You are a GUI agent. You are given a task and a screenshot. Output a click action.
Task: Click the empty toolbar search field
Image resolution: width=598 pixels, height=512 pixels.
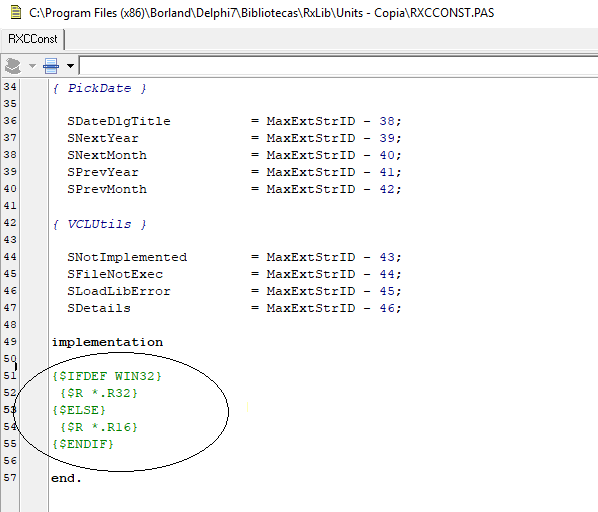[x=339, y=66]
